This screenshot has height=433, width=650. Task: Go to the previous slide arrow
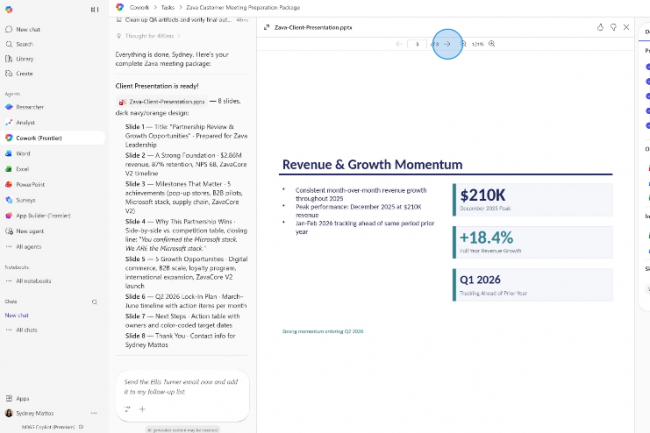tap(399, 44)
